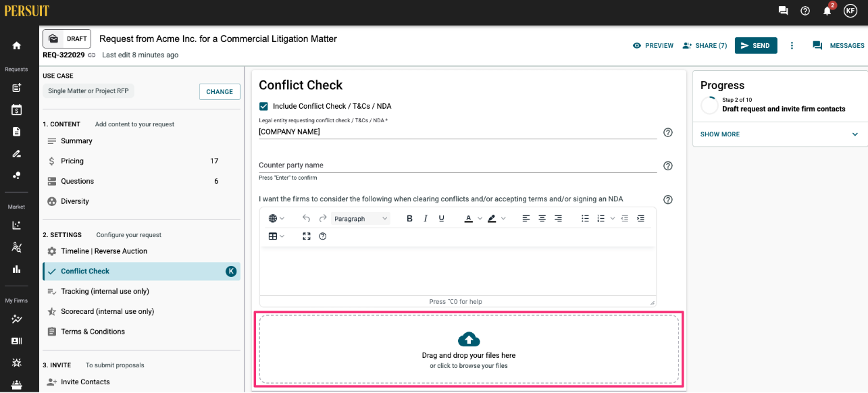Insert a numbered list in editor

[x=601, y=218]
